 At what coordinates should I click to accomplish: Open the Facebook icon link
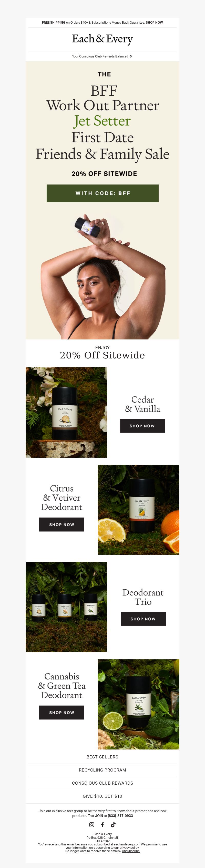[102, 825]
